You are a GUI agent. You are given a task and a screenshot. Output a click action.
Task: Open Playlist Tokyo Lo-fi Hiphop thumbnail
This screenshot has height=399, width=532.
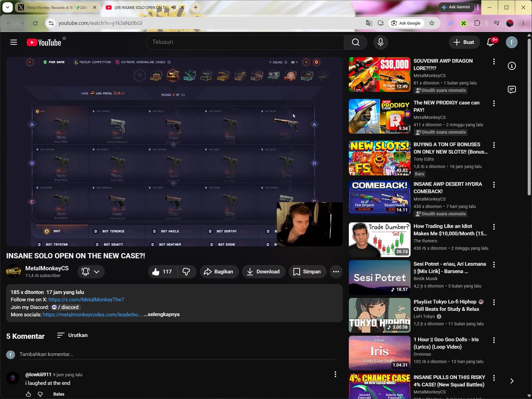[379, 315]
